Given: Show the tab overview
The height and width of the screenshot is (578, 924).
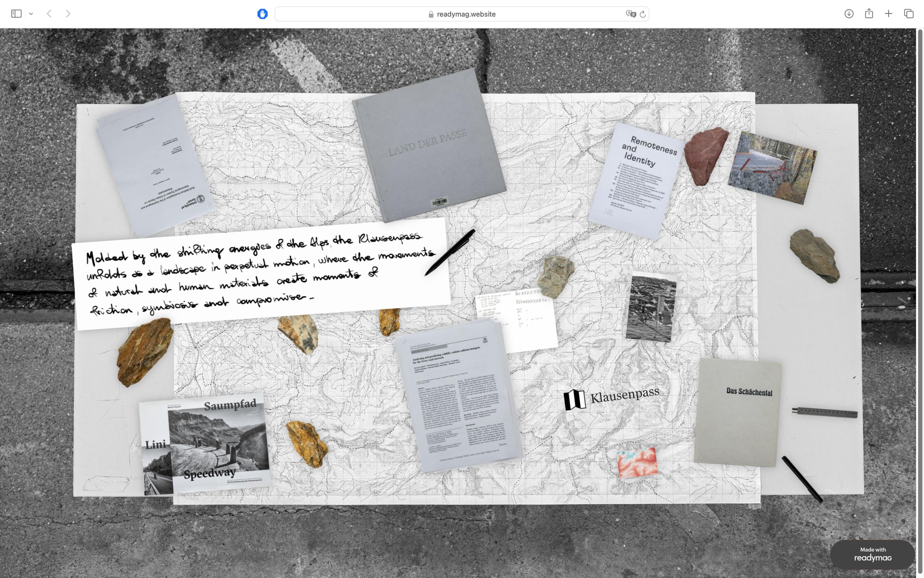Looking at the screenshot, I should pos(909,14).
